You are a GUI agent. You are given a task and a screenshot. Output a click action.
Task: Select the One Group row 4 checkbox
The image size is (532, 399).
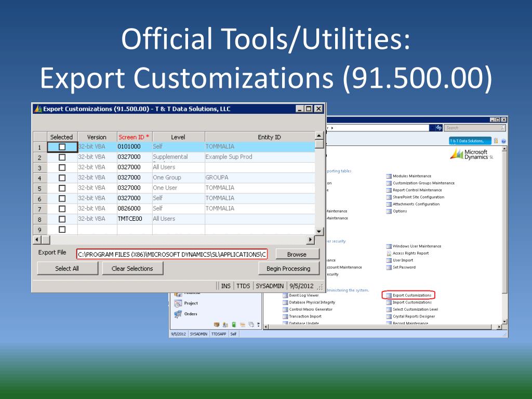[x=62, y=178]
